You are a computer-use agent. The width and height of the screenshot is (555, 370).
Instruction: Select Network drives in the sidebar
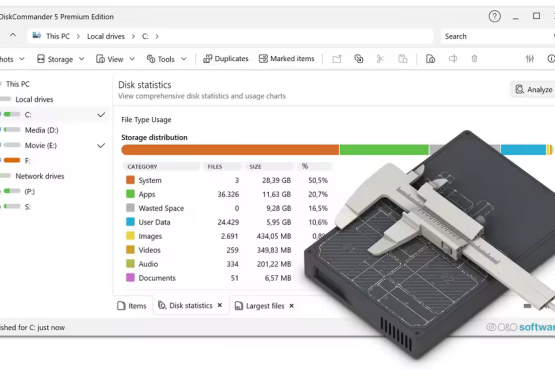click(40, 176)
